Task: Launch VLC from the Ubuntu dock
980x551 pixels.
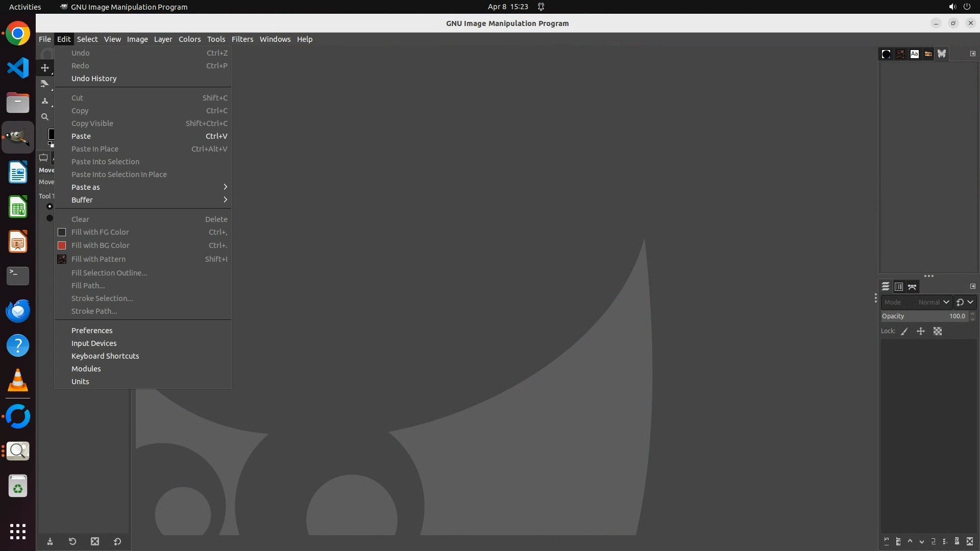Action: coord(18,381)
